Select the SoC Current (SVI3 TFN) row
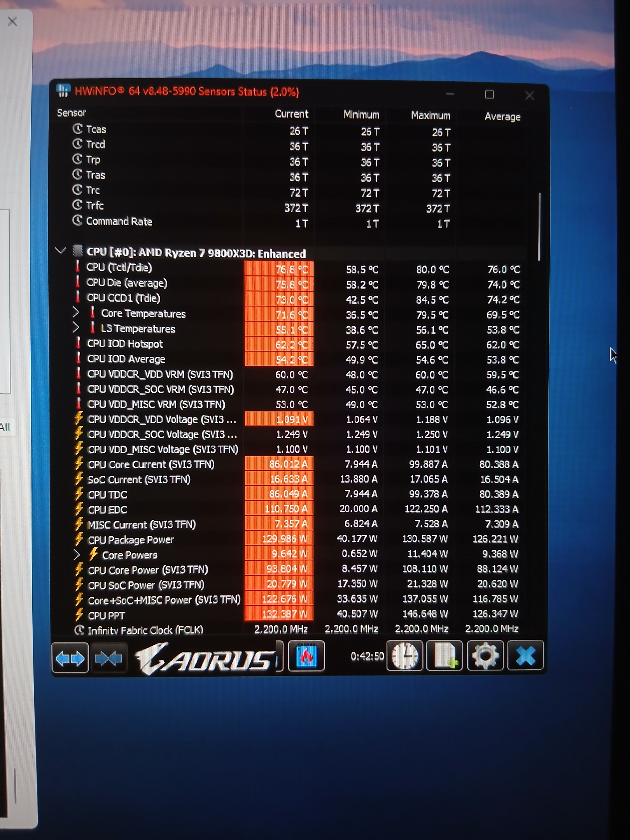Screen dimensions: 630x840 [297, 479]
